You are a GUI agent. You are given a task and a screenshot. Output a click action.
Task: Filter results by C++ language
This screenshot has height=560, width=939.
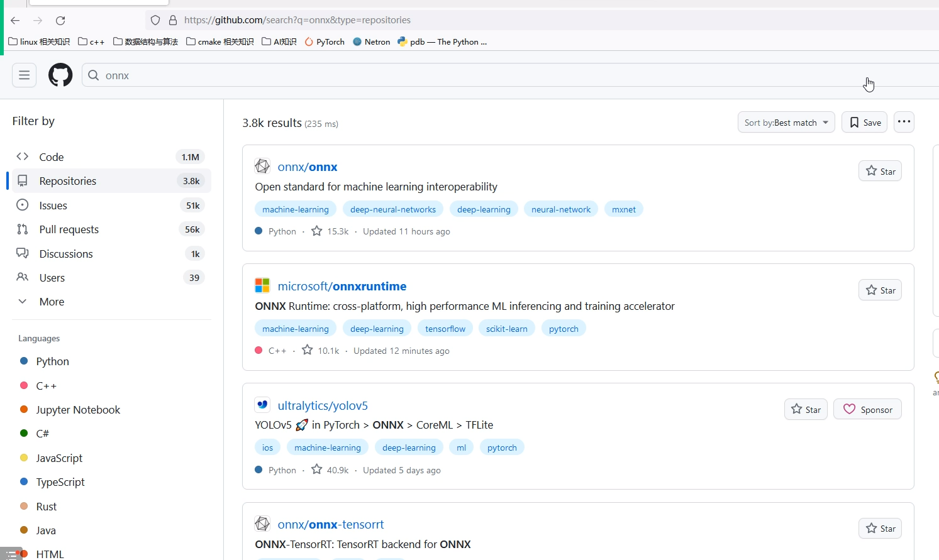pyautogui.click(x=47, y=386)
